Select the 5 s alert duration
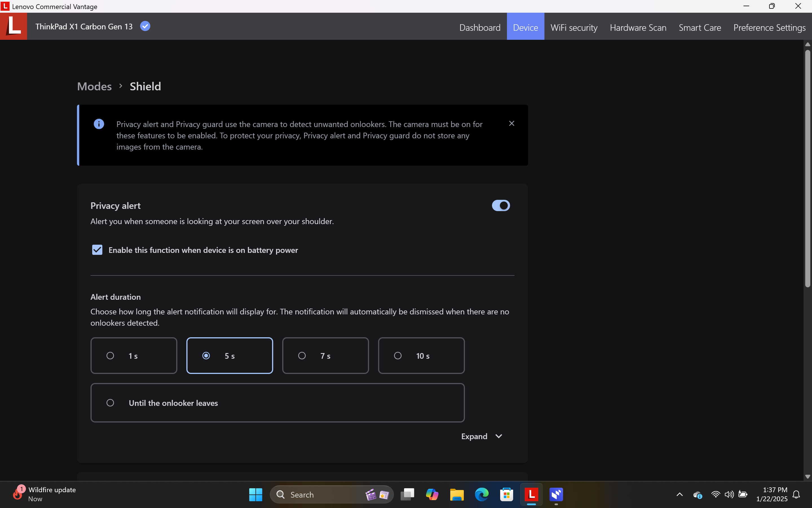The width and height of the screenshot is (812, 508). (x=230, y=356)
